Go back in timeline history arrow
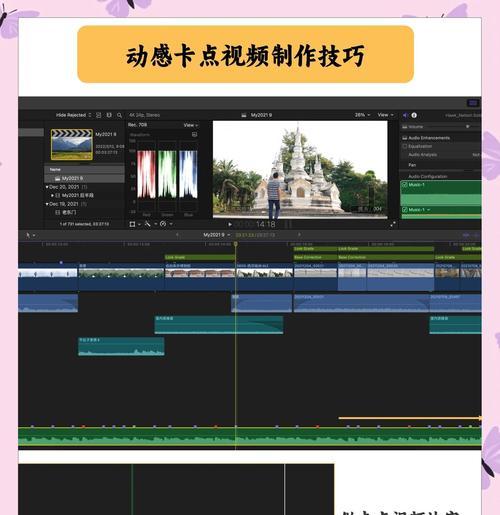The width and height of the screenshot is (500, 515). [177, 235]
